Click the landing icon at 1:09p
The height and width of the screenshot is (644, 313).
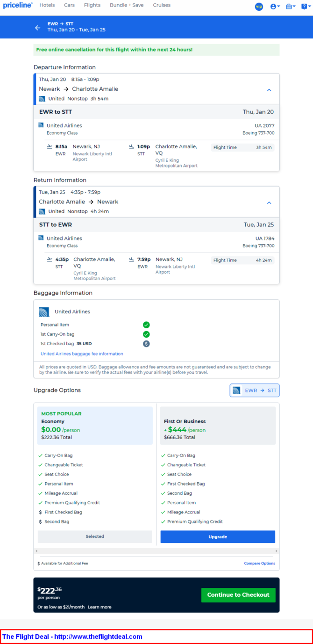point(131,147)
